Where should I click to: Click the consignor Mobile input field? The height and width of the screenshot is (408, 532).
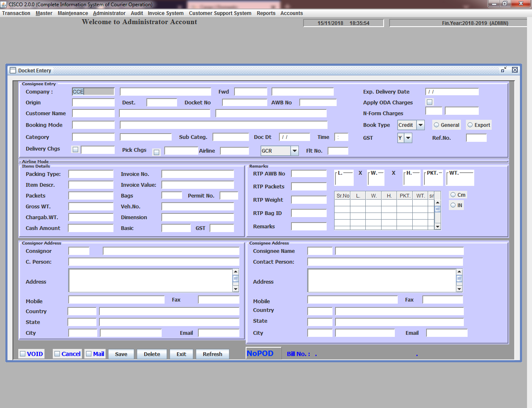(117, 299)
